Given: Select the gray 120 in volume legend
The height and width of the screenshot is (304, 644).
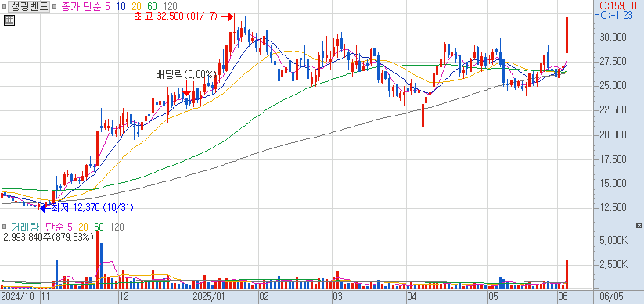Looking at the screenshot, I should coord(117,227).
